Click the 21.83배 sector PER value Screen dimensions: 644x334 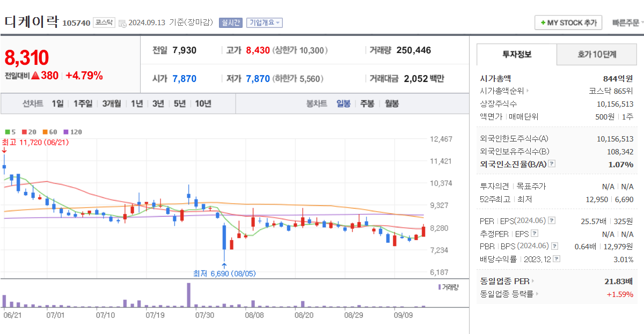[619, 281]
